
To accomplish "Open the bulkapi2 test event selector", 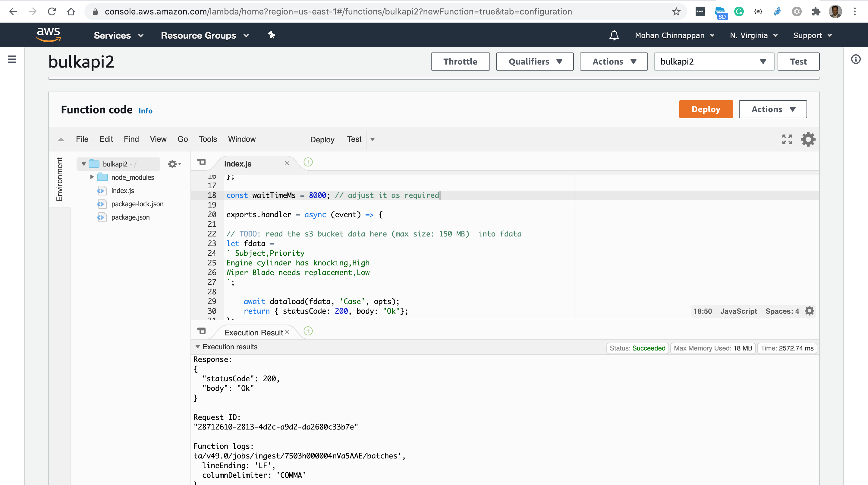I will (714, 62).
